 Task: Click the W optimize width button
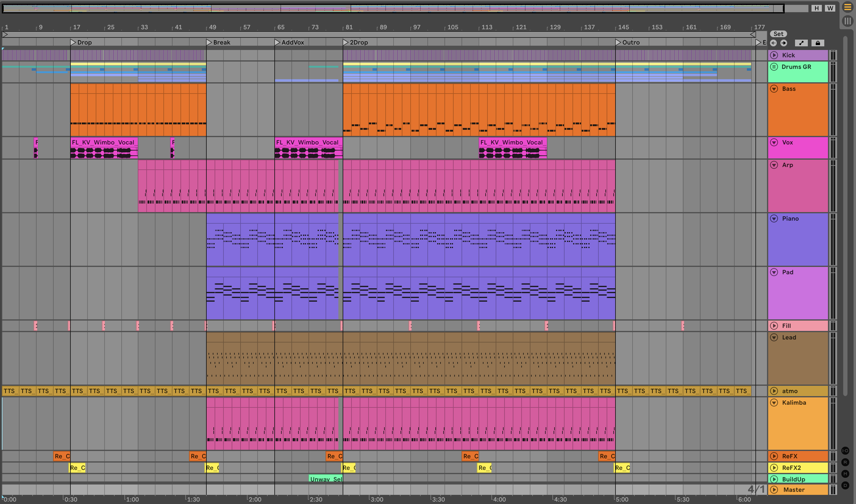(x=830, y=8)
